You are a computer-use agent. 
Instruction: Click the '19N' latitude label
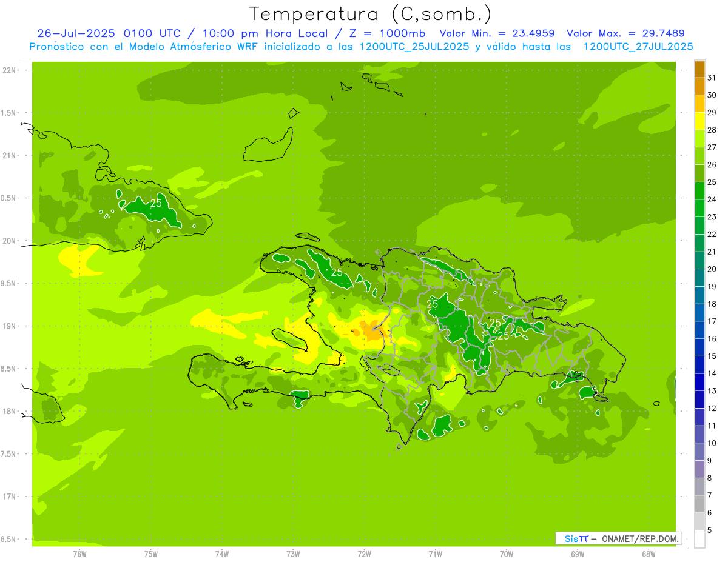click(x=10, y=326)
